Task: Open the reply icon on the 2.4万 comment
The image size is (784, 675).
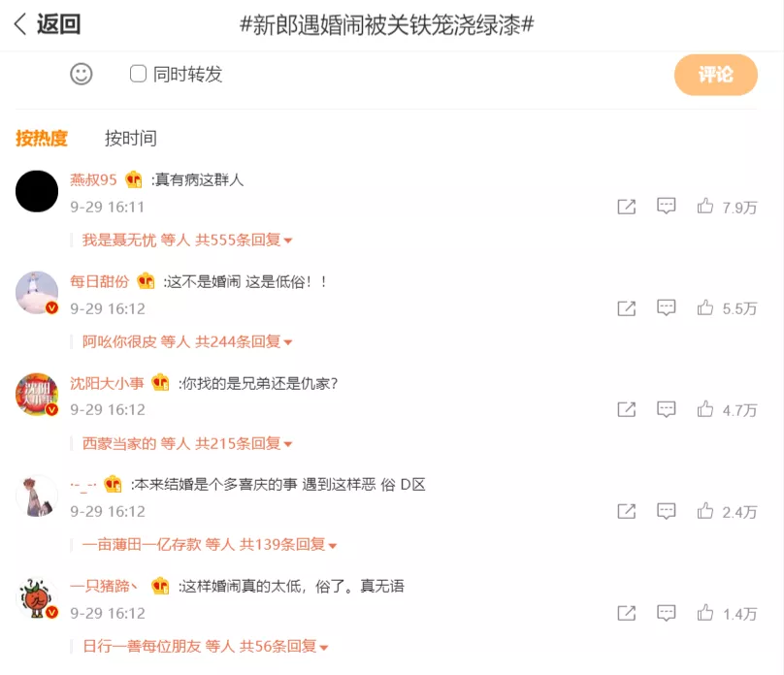Action: [x=667, y=512]
